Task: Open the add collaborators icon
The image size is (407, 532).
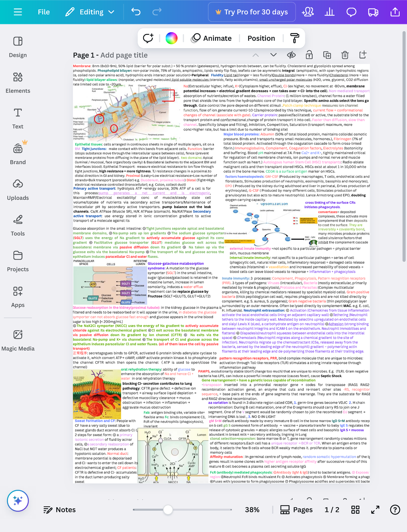Action: click(308, 12)
